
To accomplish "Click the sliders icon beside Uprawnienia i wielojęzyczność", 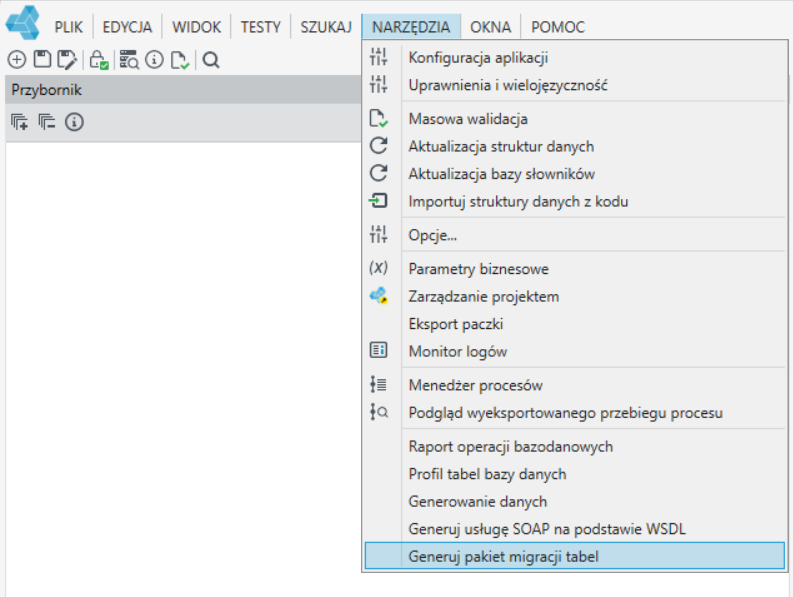I will point(378,84).
